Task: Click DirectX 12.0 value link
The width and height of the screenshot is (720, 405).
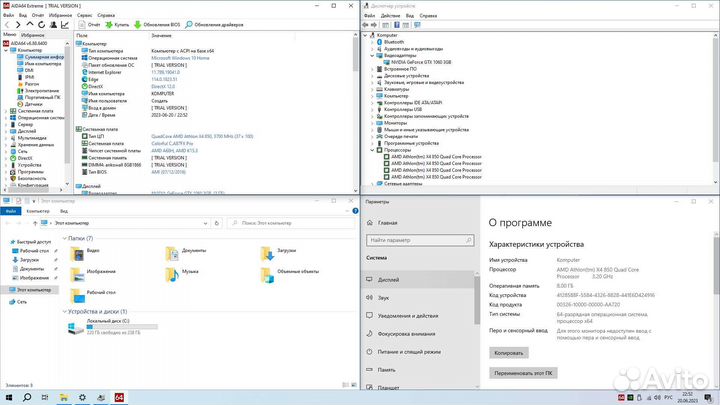Action: coord(163,86)
